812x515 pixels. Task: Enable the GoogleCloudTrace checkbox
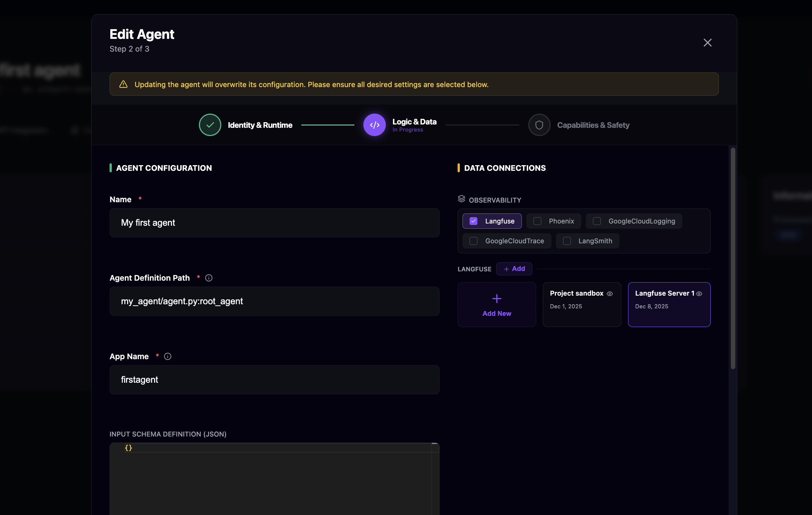click(x=473, y=241)
